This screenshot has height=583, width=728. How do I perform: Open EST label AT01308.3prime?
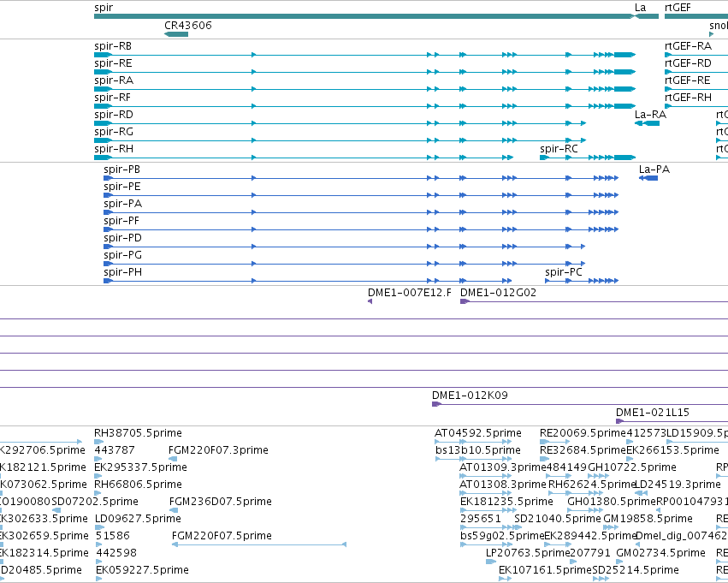[x=503, y=485]
